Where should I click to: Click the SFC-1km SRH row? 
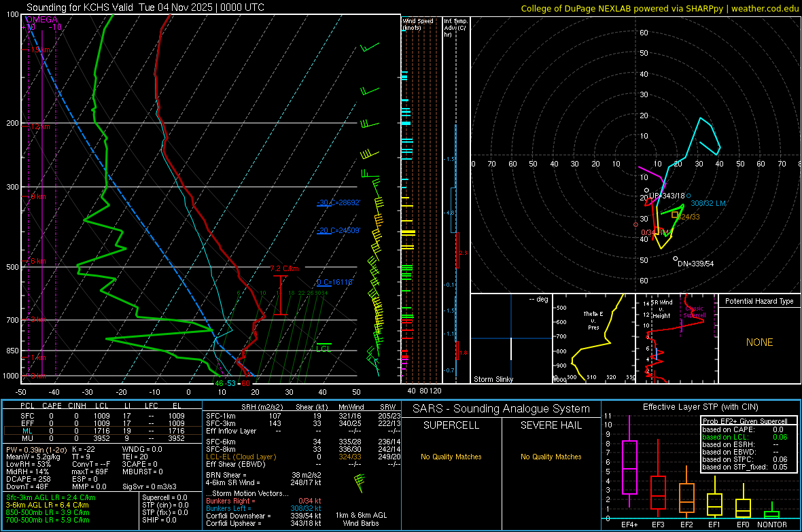click(x=303, y=416)
